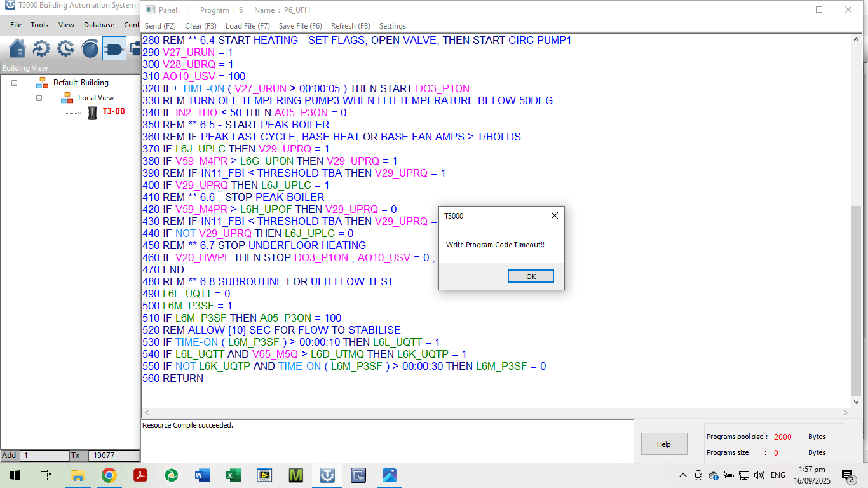Collapse the Local View tree node
Image resolution: width=868 pixels, height=488 pixels.
click(x=39, y=98)
